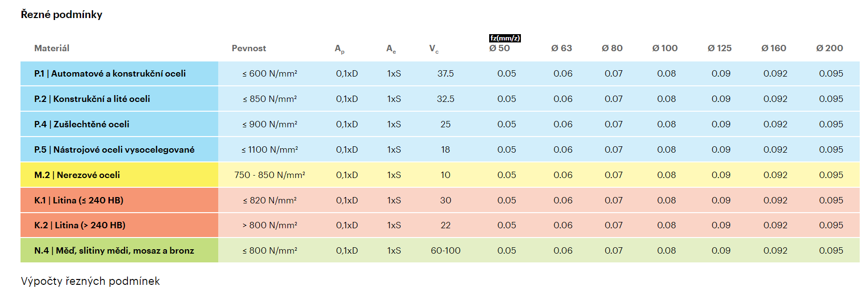Click the "K.2 | Litina (> 240 HB)" cell
Viewport: 868px width, 298px height.
tap(80, 225)
